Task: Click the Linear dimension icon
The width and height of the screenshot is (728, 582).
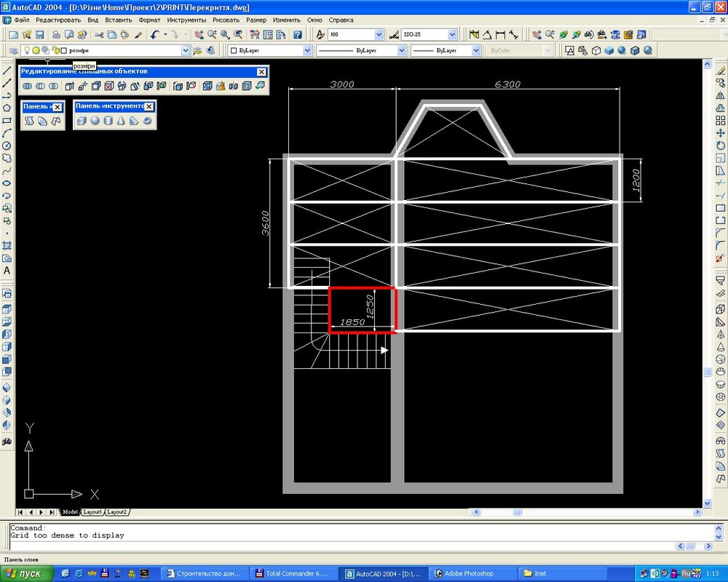Action: pyautogui.click(x=501, y=34)
